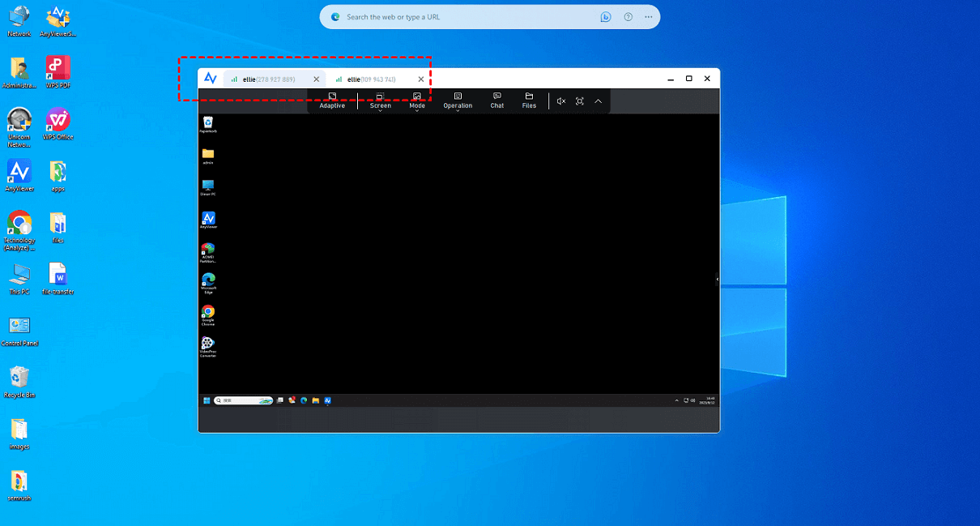Switch to the ellie (109 943 741) tab

pos(371,79)
